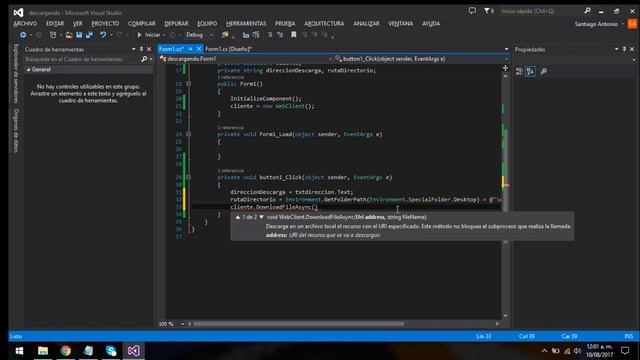
Task: Click the feedback speech bubble icon
Action: tap(472, 11)
